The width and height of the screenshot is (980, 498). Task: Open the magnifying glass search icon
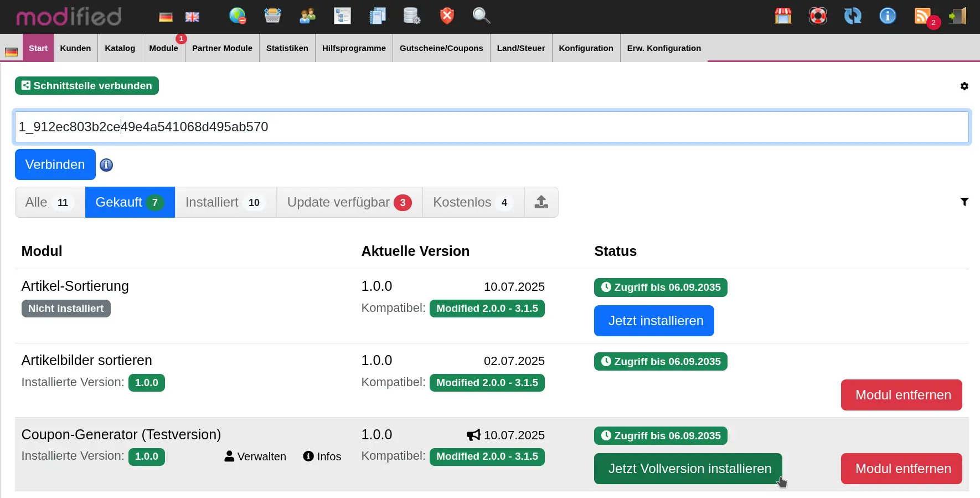point(481,16)
